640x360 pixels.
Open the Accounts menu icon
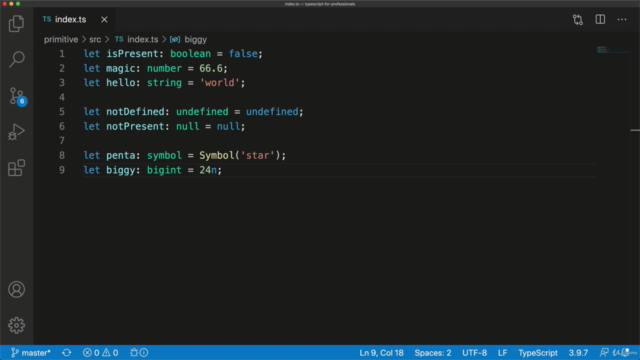[x=16, y=289]
